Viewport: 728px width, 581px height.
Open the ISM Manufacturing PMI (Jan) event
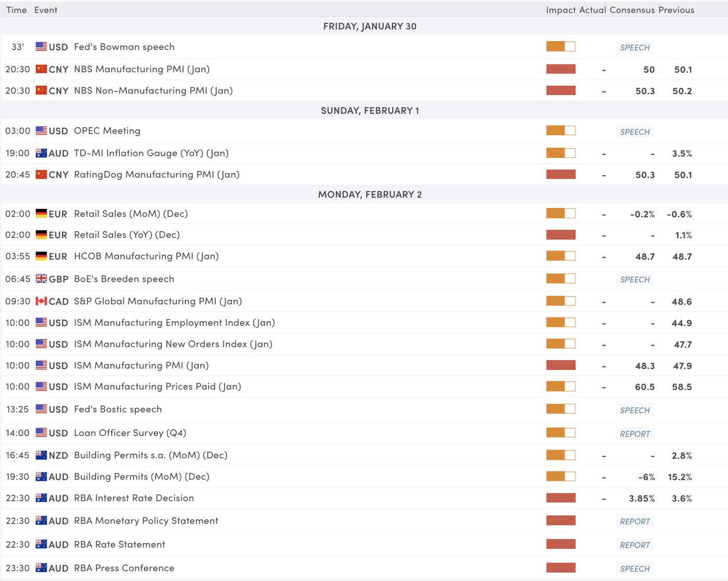(x=141, y=365)
